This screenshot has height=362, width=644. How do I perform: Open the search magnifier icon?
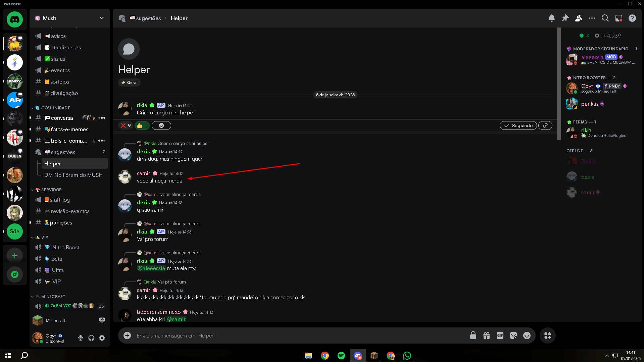pos(605,18)
